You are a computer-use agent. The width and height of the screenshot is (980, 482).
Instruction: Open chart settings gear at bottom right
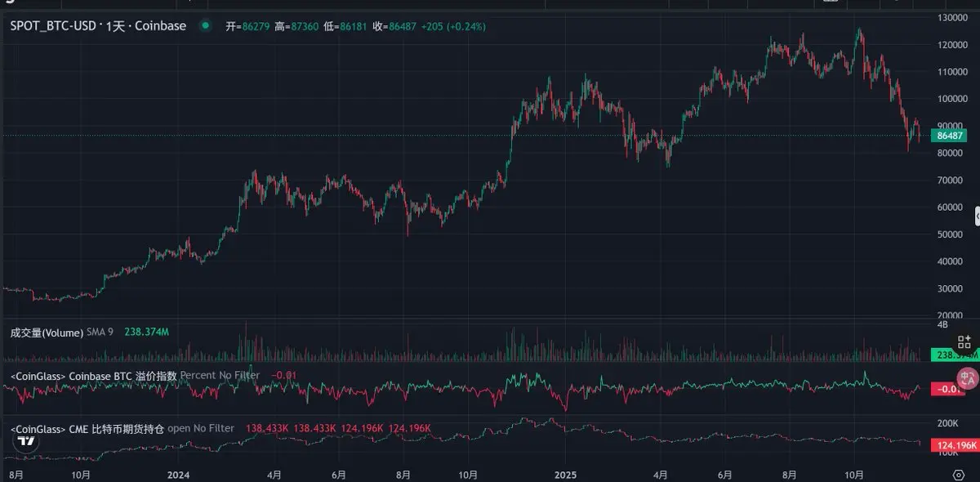pyautogui.click(x=959, y=474)
